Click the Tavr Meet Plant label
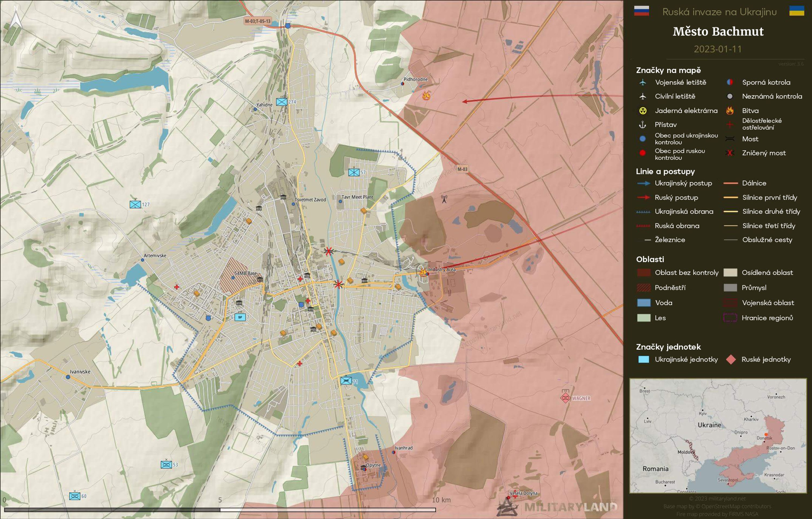The width and height of the screenshot is (812, 519). coord(357,197)
